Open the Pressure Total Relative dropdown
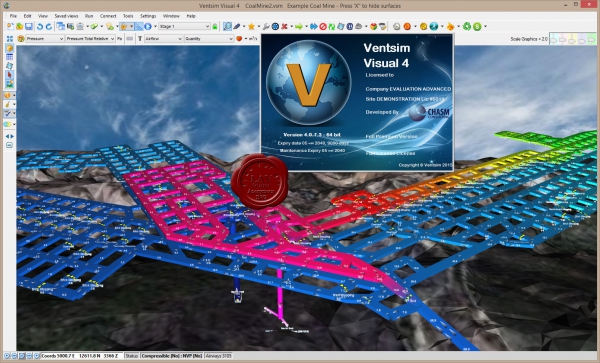The image size is (600, 363). click(x=90, y=39)
